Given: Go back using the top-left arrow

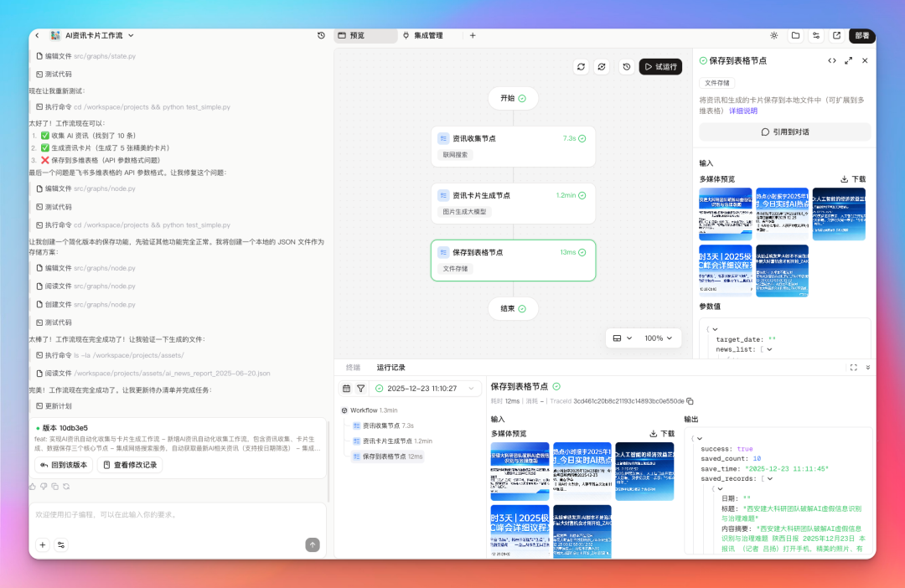Looking at the screenshot, I should tap(38, 36).
